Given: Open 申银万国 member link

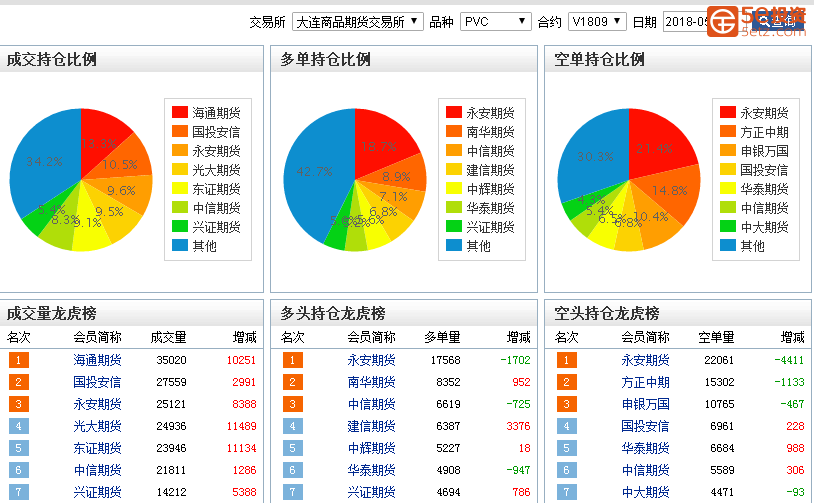Looking at the screenshot, I should 645,404.
